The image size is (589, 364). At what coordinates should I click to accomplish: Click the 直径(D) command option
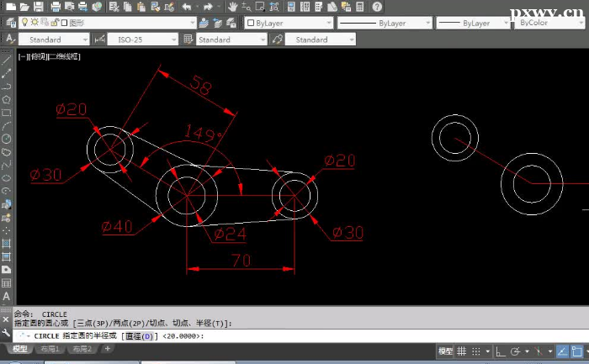coord(140,336)
